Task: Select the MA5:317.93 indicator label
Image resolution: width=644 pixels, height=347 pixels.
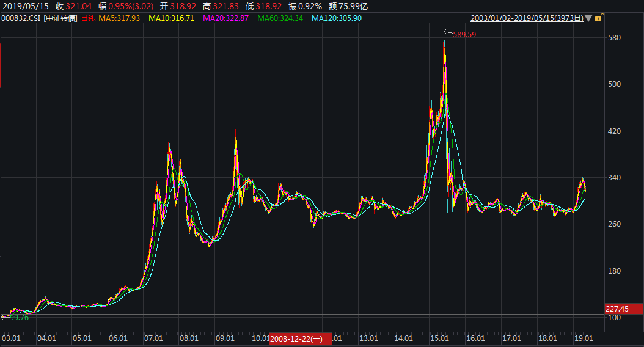Action: pos(119,18)
